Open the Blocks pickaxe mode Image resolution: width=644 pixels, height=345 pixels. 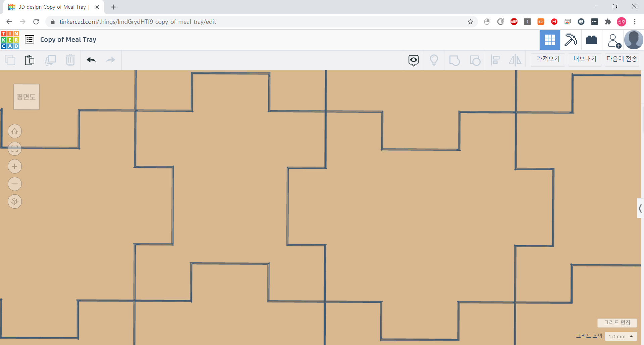tap(571, 40)
